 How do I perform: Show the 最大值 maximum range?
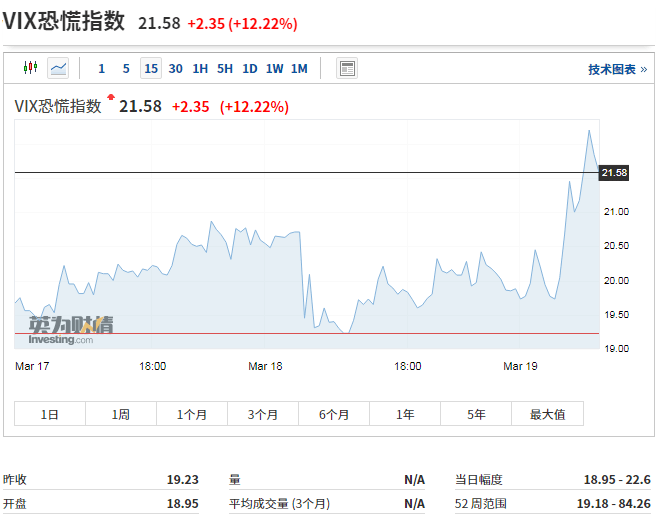548,414
